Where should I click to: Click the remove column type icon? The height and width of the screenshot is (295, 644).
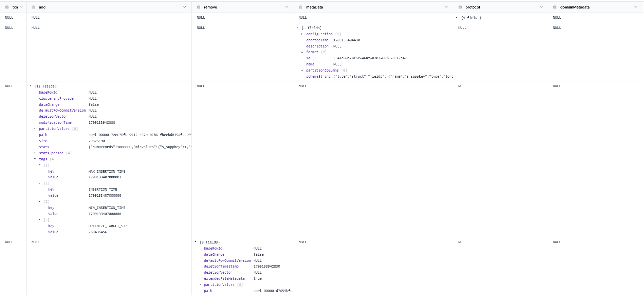click(199, 7)
